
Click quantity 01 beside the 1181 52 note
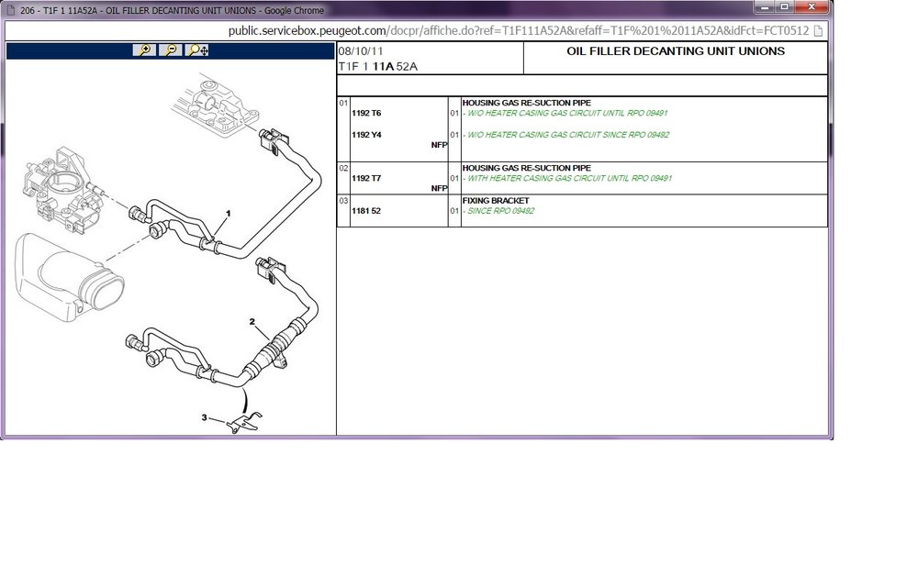454,211
